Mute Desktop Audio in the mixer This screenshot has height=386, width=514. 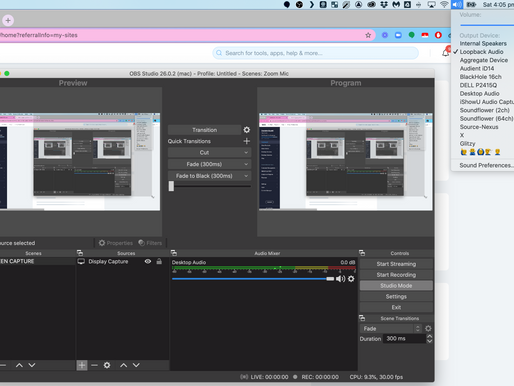(340, 279)
